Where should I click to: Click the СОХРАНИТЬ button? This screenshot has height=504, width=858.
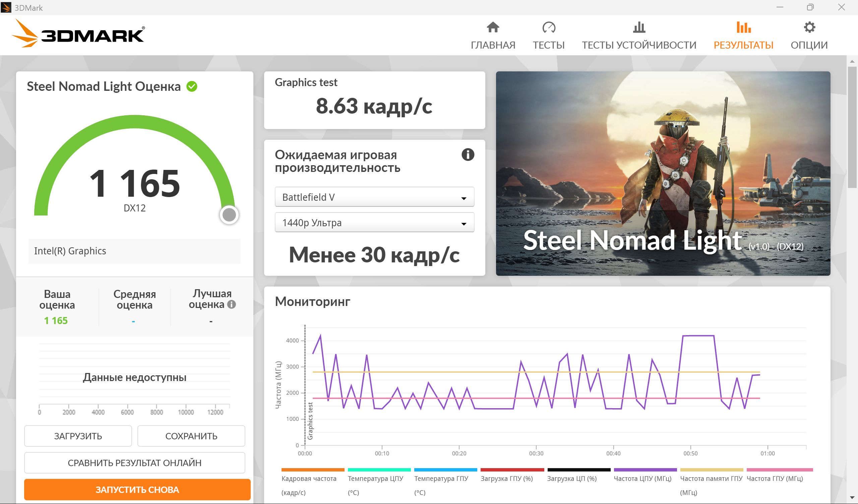(x=191, y=436)
